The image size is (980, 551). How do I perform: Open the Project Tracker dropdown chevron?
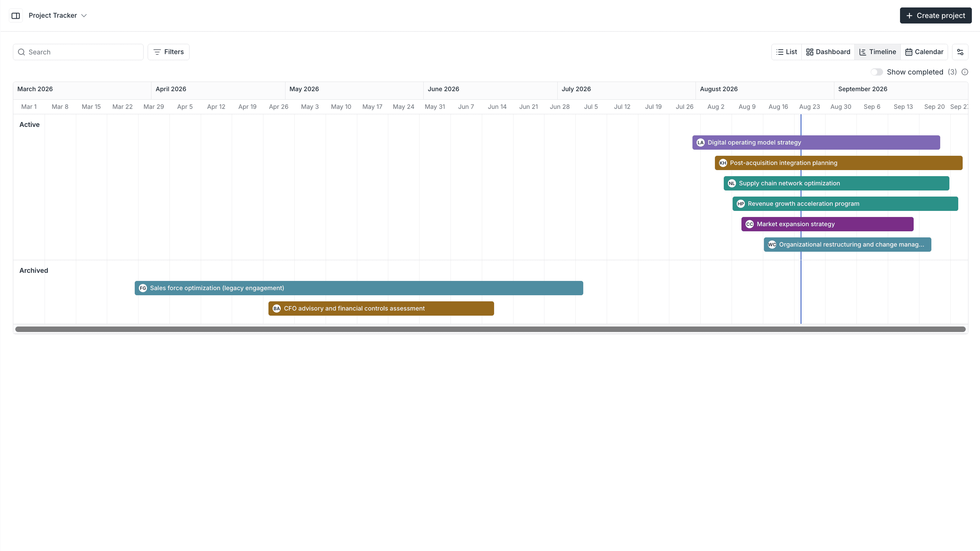click(84, 16)
